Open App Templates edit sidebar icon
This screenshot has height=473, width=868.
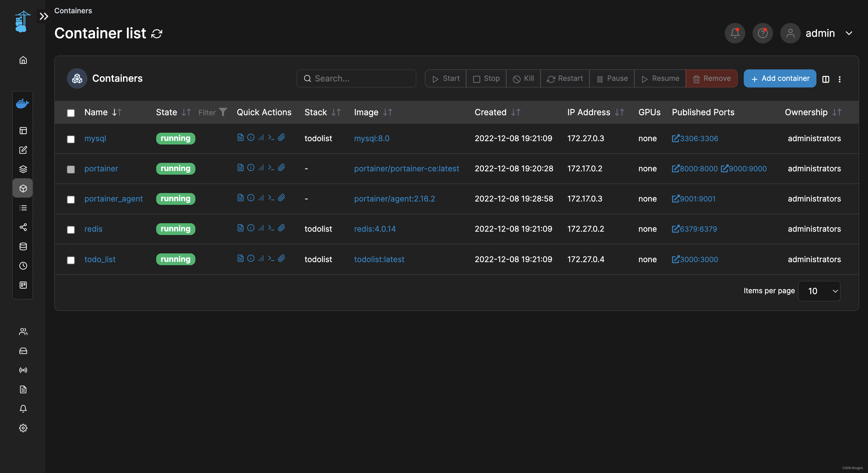click(23, 150)
